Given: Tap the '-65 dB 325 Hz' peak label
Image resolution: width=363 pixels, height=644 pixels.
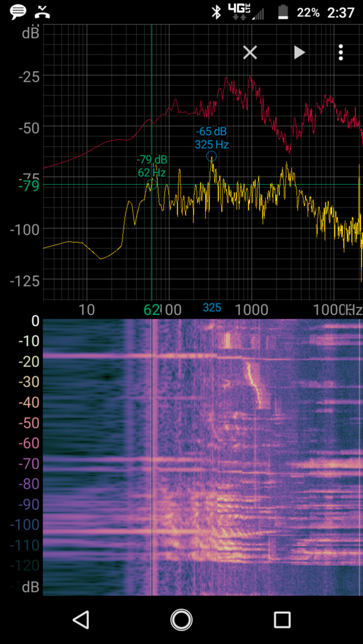Looking at the screenshot, I should pyautogui.click(x=211, y=138).
